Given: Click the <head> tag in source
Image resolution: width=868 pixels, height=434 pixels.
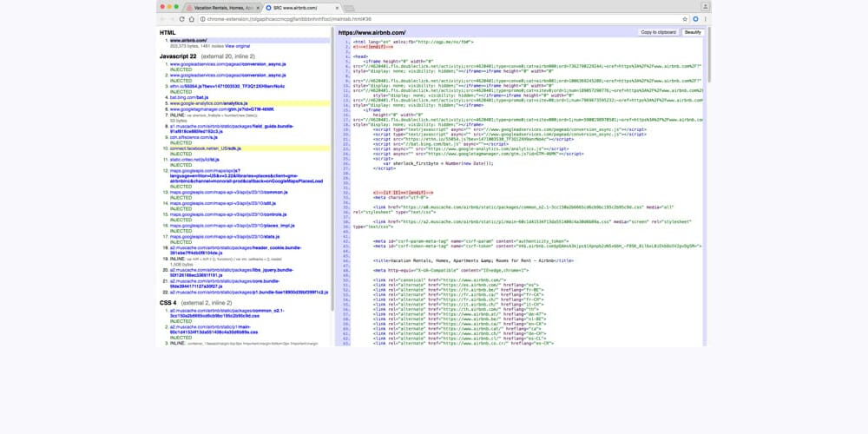Looking at the screenshot, I should (x=360, y=56).
